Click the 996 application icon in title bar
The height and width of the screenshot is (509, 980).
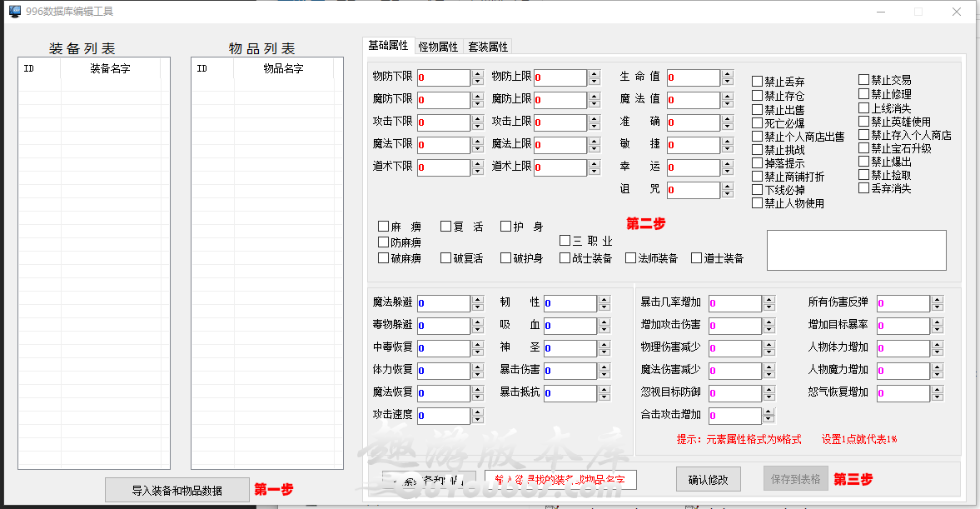pyautogui.click(x=15, y=12)
